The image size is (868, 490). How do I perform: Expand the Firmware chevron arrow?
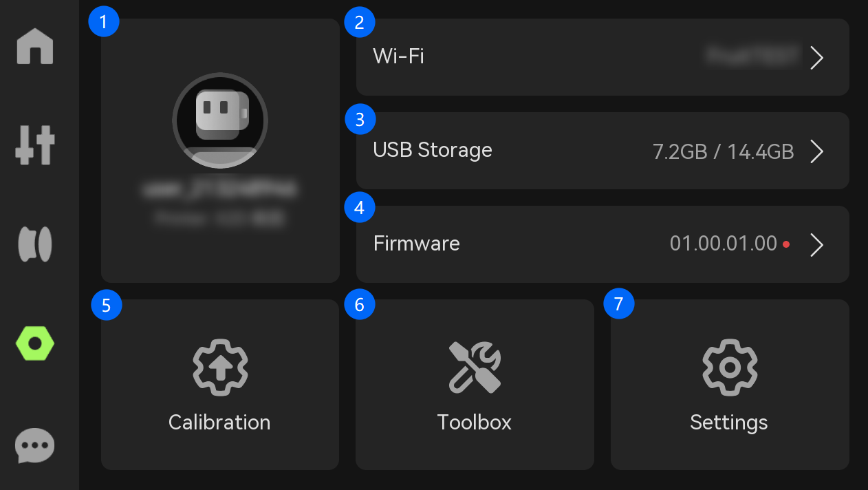[816, 245]
